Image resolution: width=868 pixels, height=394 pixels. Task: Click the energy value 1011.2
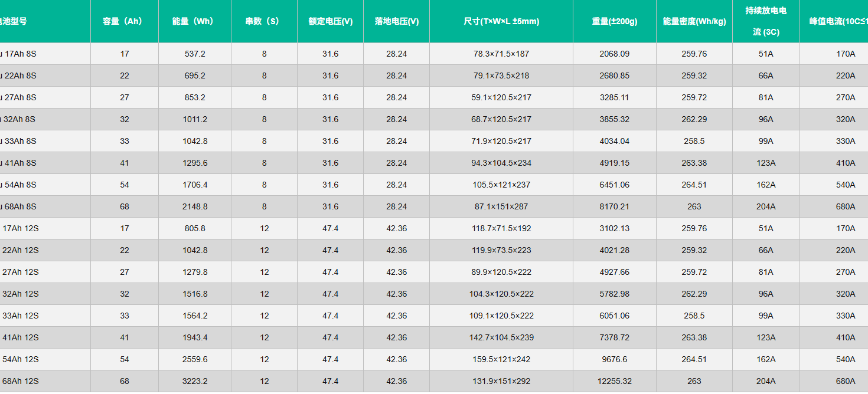click(x=194, y=119)
